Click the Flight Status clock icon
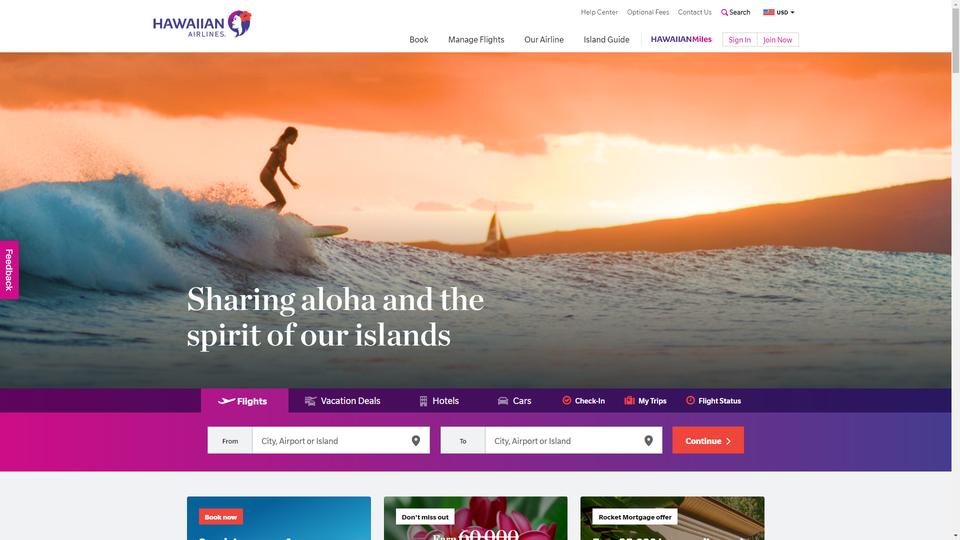This screenshot has width=960, height=540. point(690,400)
